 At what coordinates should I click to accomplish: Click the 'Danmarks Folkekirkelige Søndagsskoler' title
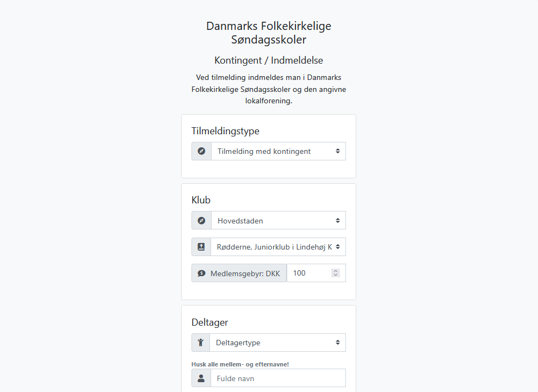click(x=269, y=33)
